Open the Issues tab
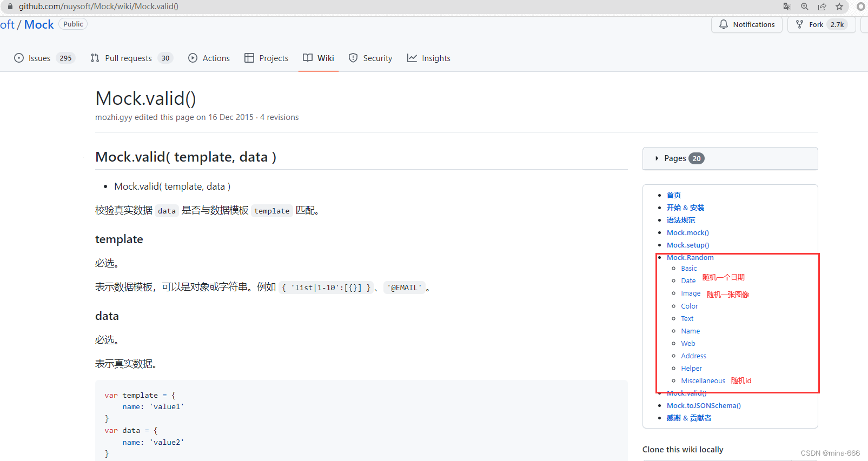The image size is (868, 461). [x=44, y=58]
